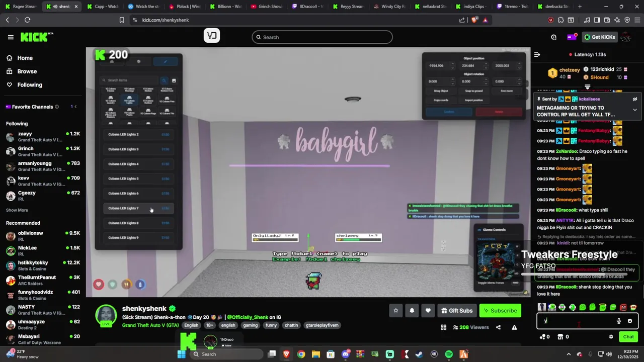Open Spotify from the Windows taskbar

click(449, 354)
